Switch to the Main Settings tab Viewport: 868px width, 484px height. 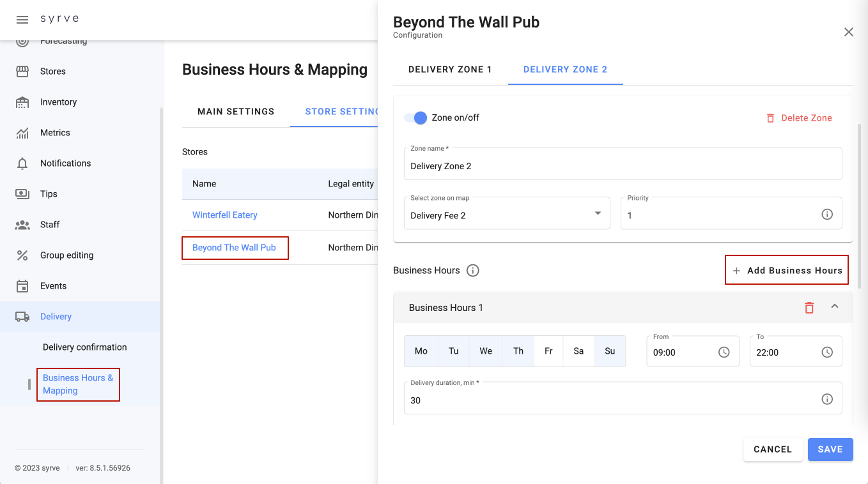[236, 112]
